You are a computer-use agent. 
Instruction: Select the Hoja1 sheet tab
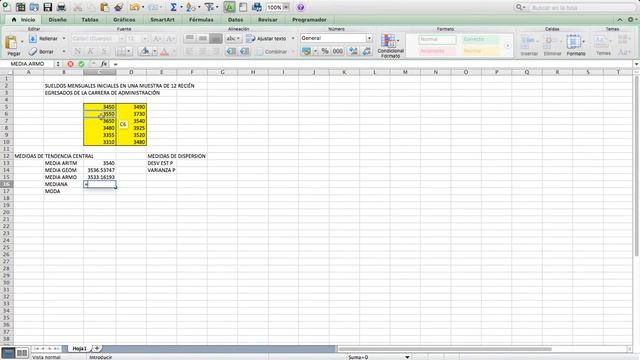(80, 349)
